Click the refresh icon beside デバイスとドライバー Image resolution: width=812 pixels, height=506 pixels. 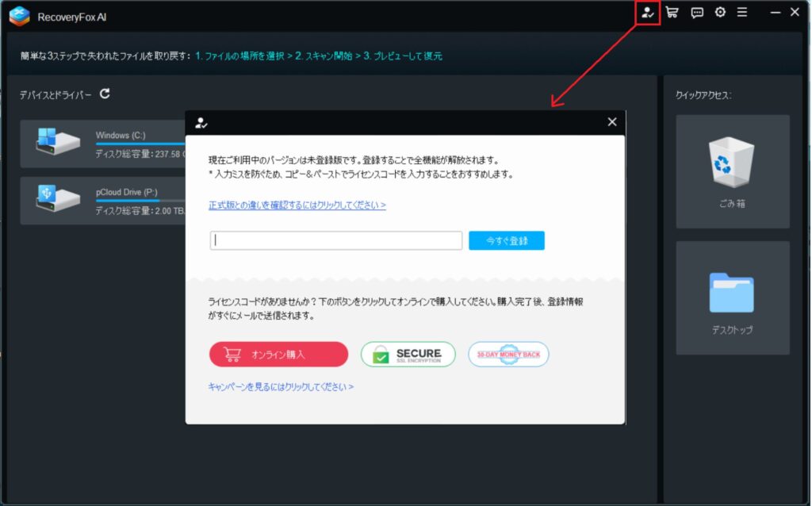pos(105,94)
